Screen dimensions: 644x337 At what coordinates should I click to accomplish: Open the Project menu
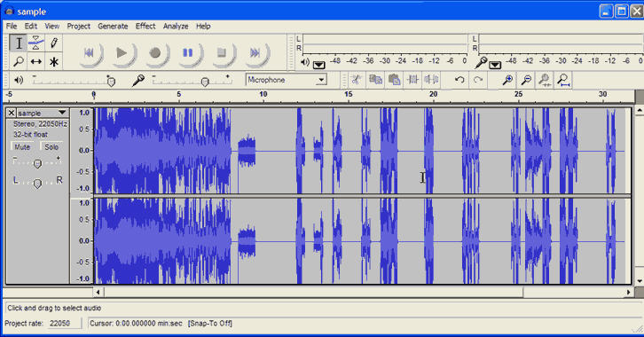pyautogui.click(x=78, y=27)
